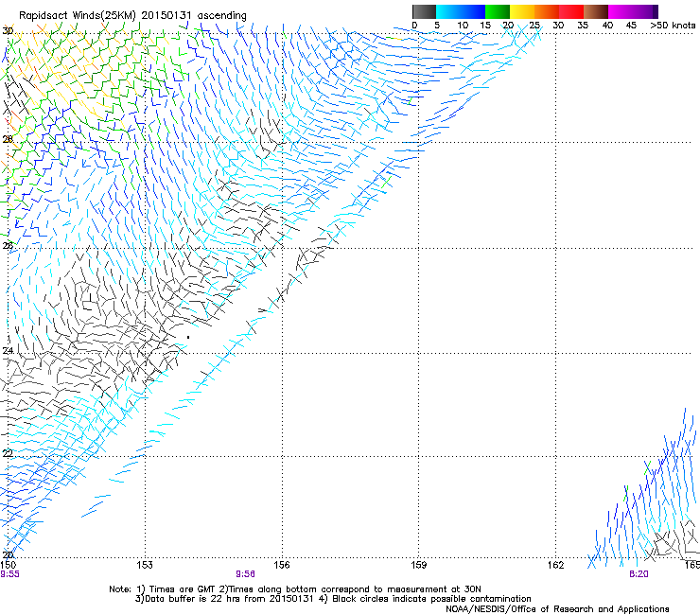Image resolution: width=700 pixels, height=615 pixels.
Task: Click the yellow 20-25 knots legend swatch
Action: coord(522,11)
